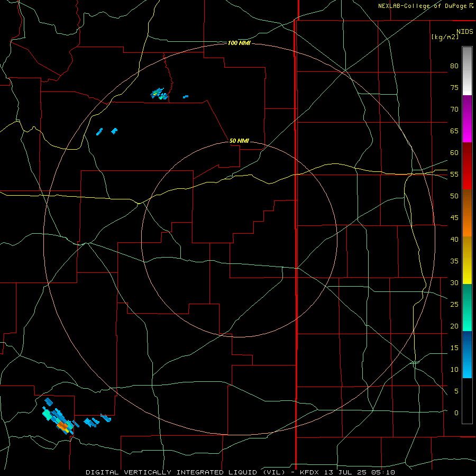This screenshot has height=476, width=476.
Task: Click the 50 NMI range ring label
Action: coord(239,141)
